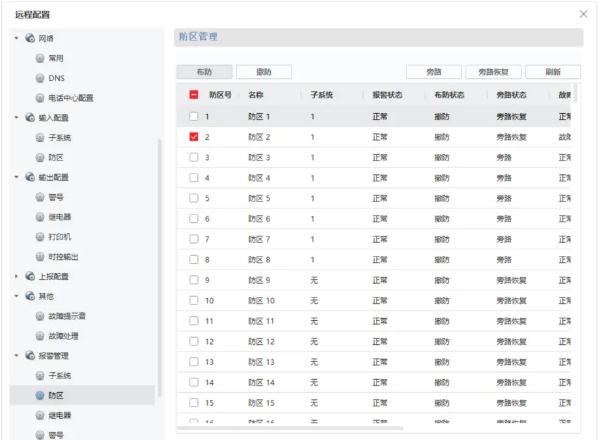
Task: Check the checkbox for 防区 5
Action: (194, 198)
